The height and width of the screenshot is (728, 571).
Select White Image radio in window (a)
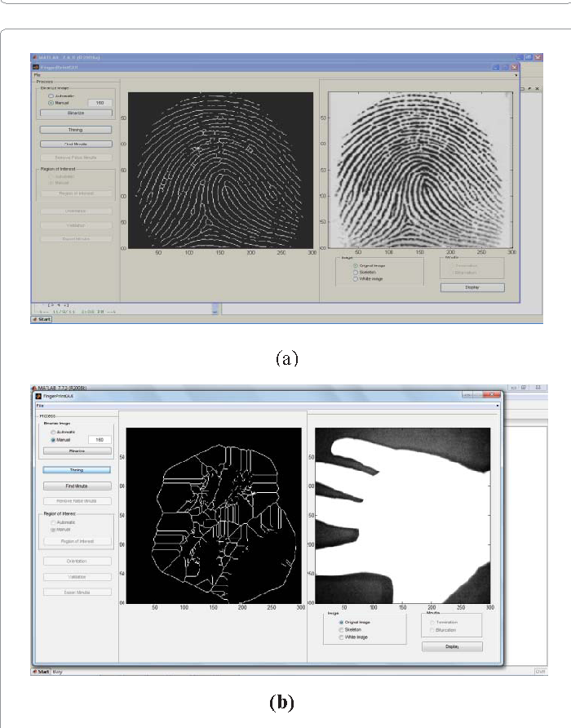click(356, 279)
